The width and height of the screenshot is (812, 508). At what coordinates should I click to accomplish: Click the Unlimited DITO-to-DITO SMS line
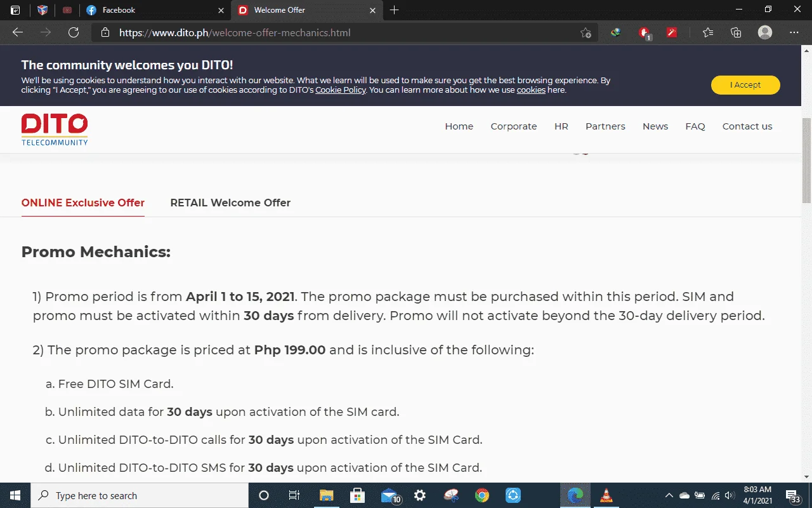[x=263, y=468]
